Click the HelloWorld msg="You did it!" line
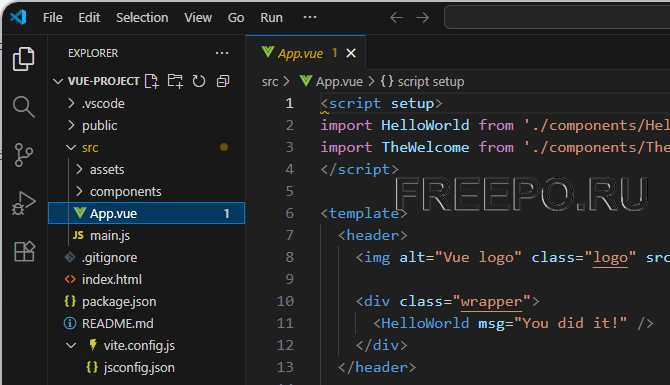Viewport: 670px width, 385px height. pyautogui.click(x=513, y=323)
